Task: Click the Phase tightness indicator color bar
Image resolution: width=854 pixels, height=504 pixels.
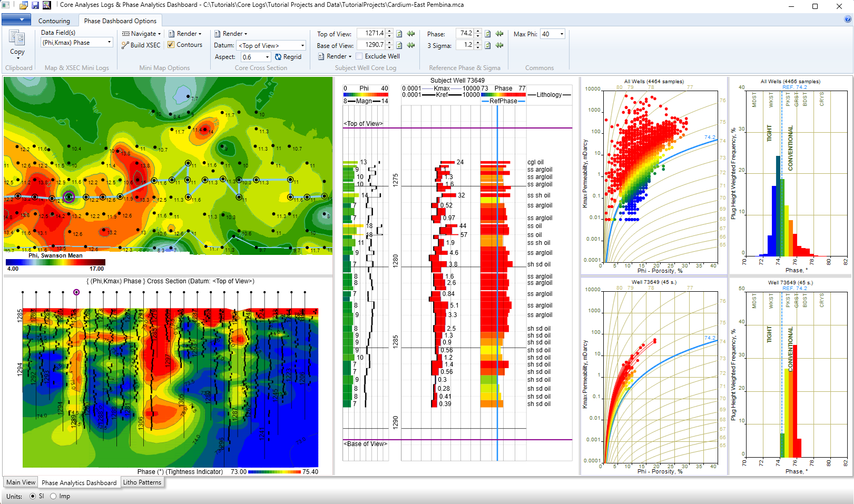Action: 274,472
